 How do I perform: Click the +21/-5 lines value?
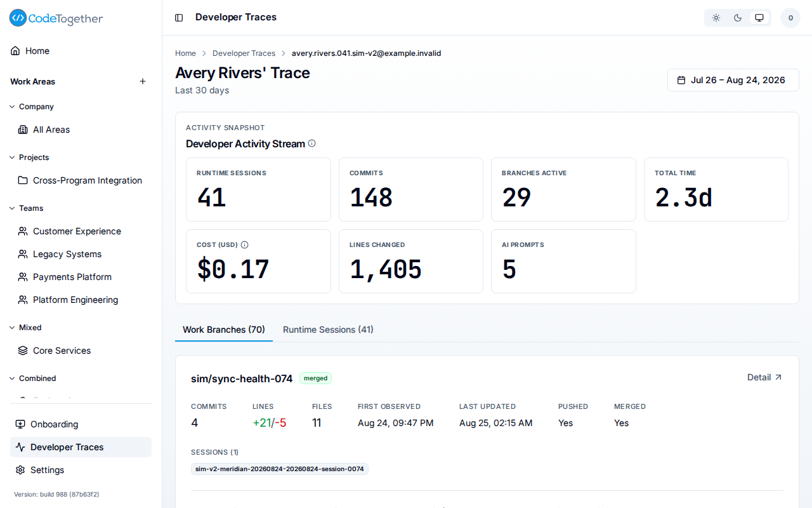(270, 423)
